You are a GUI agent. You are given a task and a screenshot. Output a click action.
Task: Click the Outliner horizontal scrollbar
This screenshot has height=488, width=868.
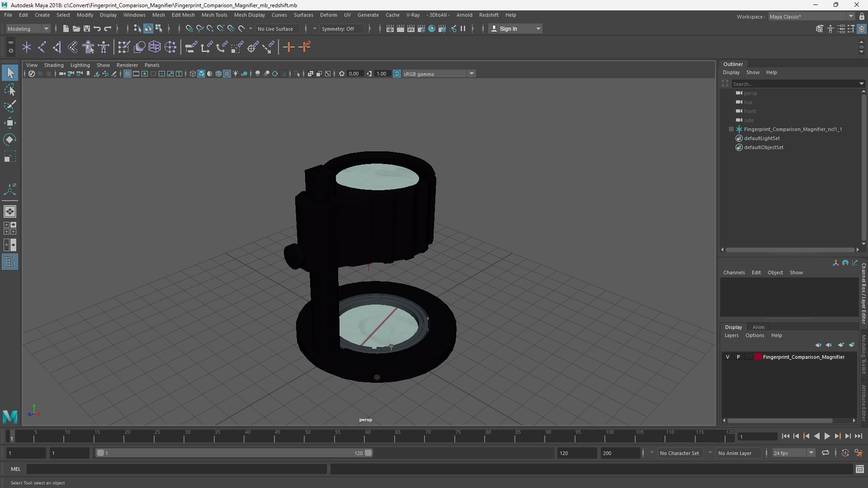coord(790,249)
